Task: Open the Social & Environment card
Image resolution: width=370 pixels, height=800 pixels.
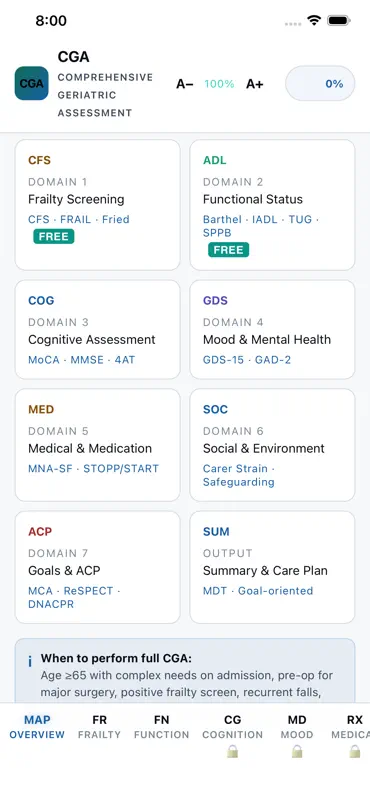Action: (x=273, y=445)
